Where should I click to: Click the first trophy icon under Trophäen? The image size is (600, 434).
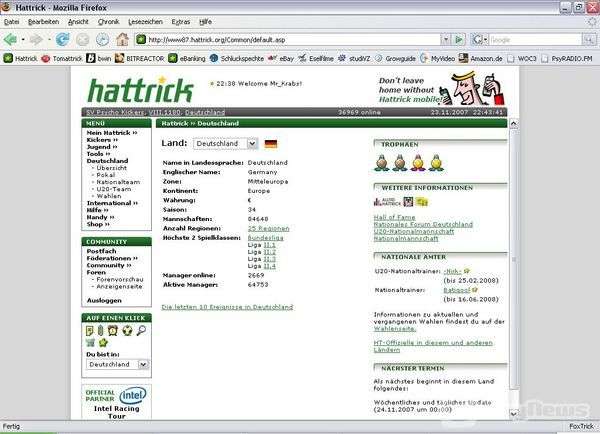(x=382, y=163)
